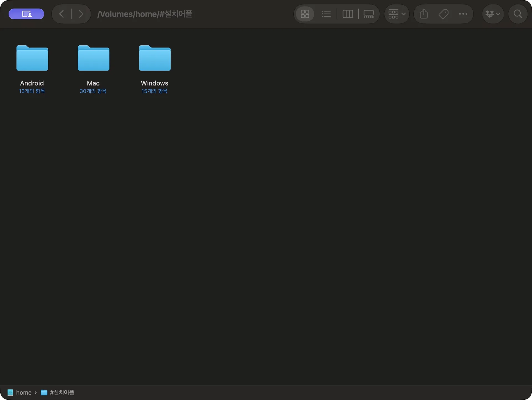Click the Share toolbar icon

(424, 14)
